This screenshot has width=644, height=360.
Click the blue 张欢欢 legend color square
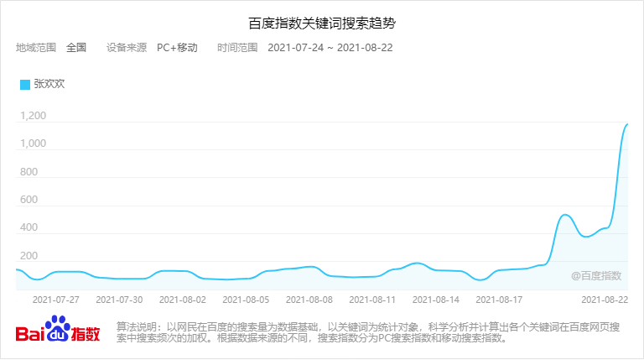pos(25,85)
